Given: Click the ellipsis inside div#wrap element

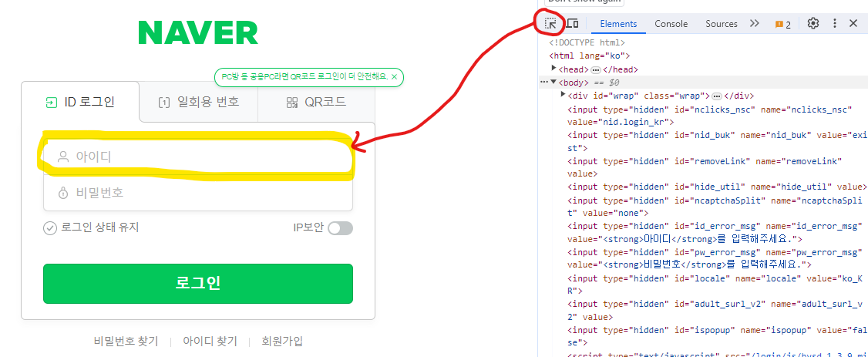Looking at the screenshot, I should pos(717,96).
